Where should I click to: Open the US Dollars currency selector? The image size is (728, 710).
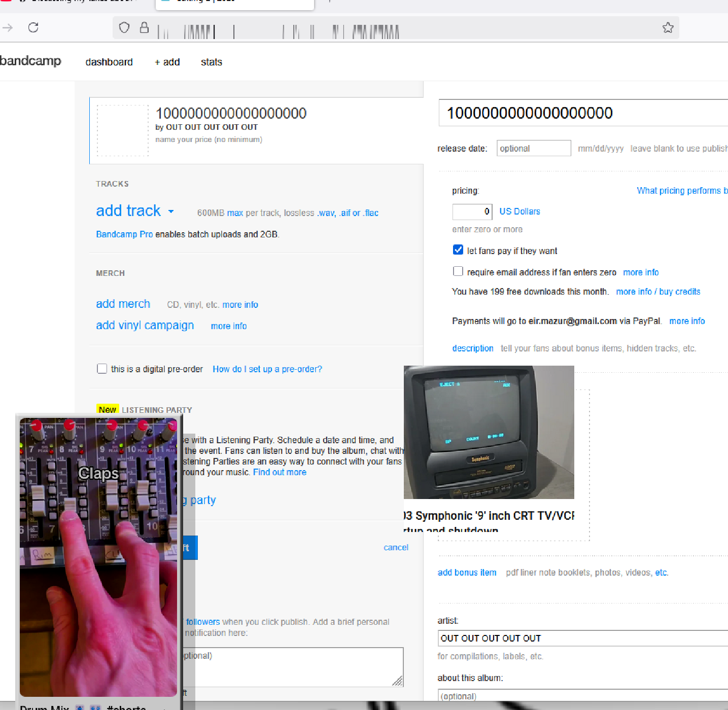519,211
